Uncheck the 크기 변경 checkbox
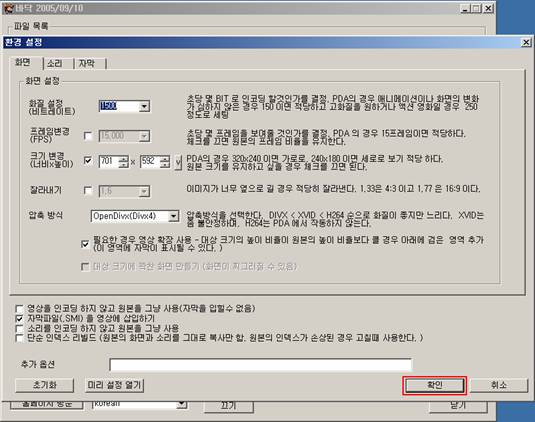 [88, 161]
